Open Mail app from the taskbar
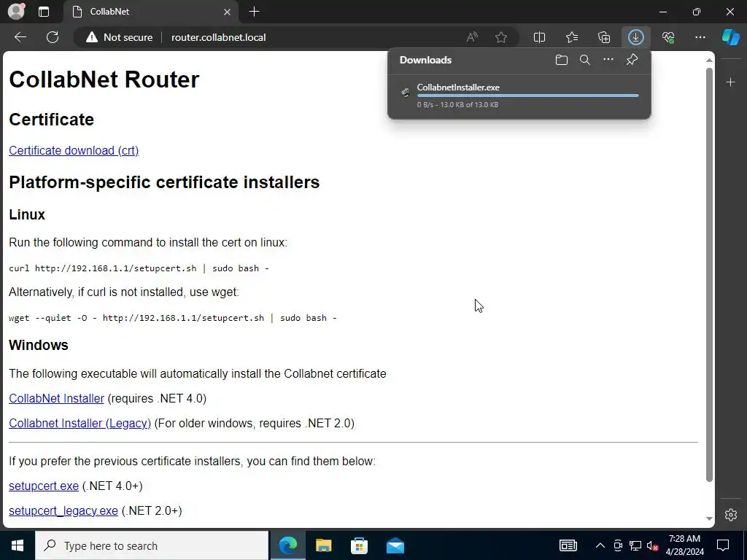The image size is (747, 560). coord(395,545)
